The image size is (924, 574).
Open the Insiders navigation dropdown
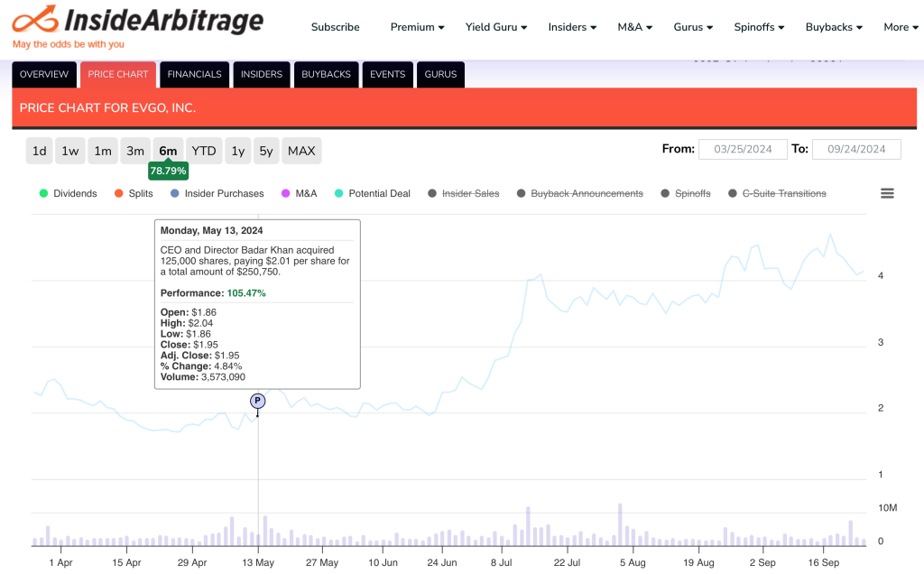coord(572,27)
